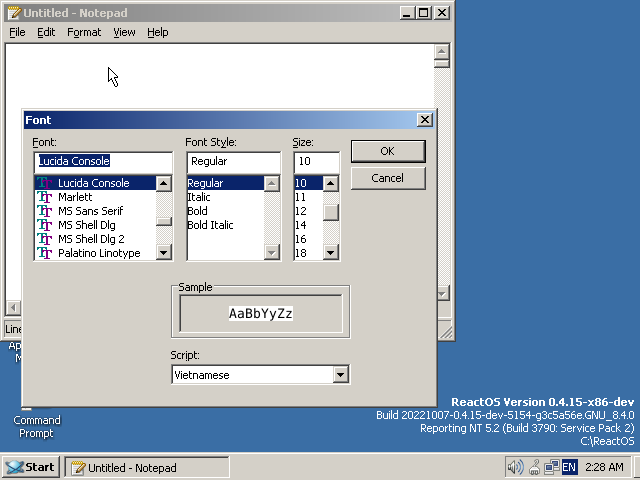The height and width of the screenshot is (480, 640).
Task: Click the Notepad icon in title bar
Action: click(14, 12)
